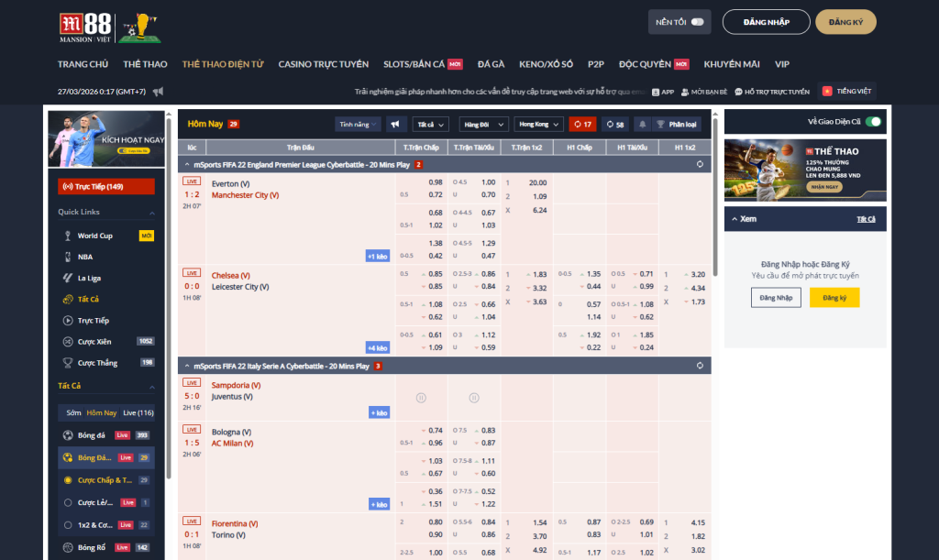Collapse England Premier League Cyberbattle group
Image resolution: width=939 pixels, height=560 pixels.
point(187,165)
